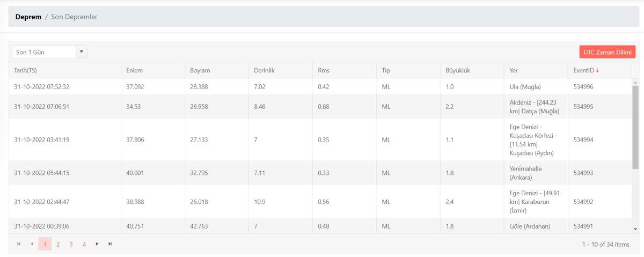The width and height of the screenshot is (644, 257).
Task: Sort by Büyüklük column header
Action: (458, 70)
